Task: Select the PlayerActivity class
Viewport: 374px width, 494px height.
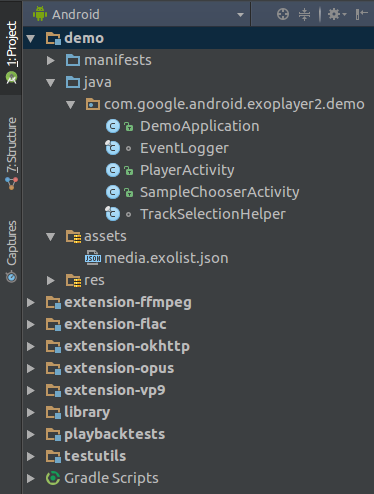Action: [x=187, y=170]
